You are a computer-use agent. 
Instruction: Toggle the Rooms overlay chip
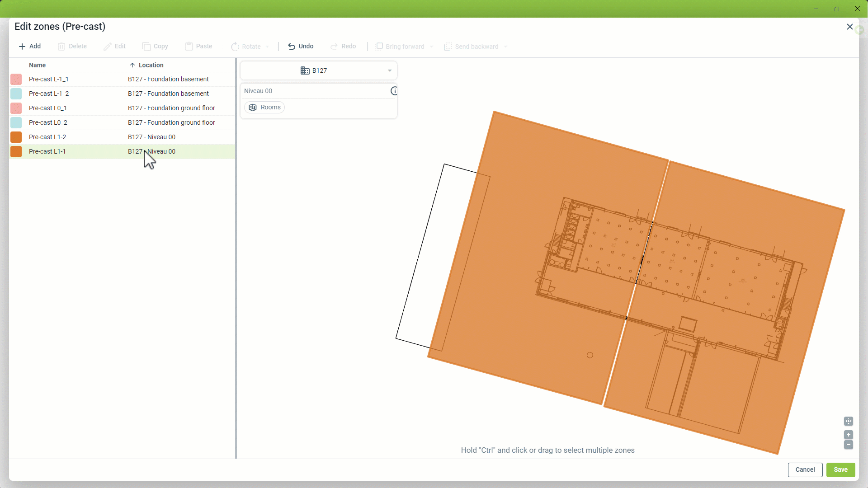[x=265, y=108]
